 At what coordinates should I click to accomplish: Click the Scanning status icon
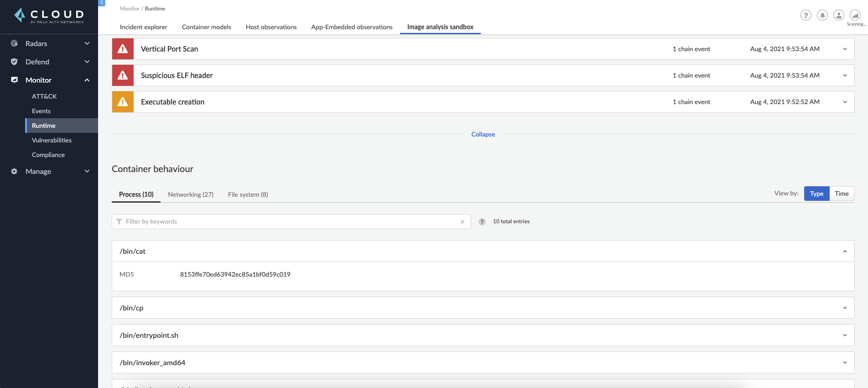pyautogui.click(x=855, y=15)
